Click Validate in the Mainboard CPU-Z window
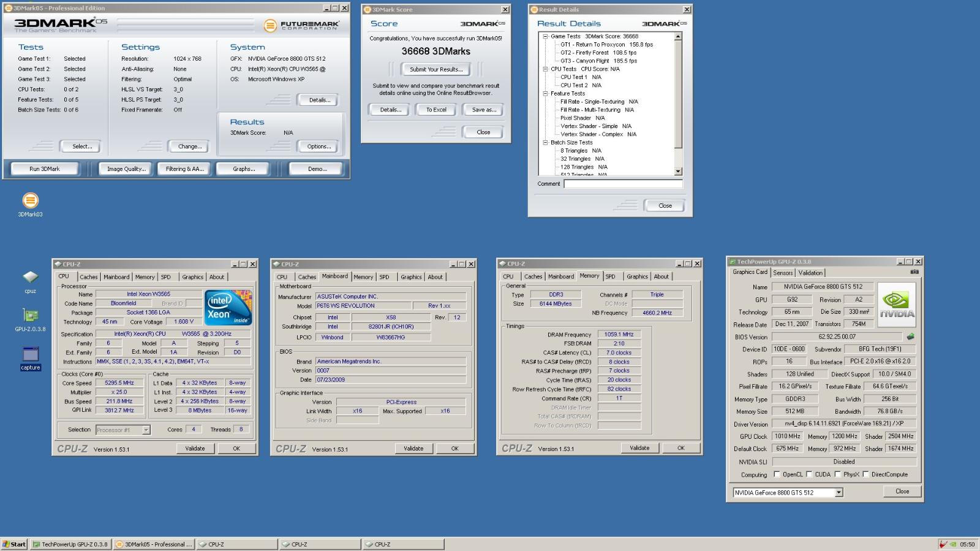This screenshot has height=551, width=980. click(x=413, y=449)
